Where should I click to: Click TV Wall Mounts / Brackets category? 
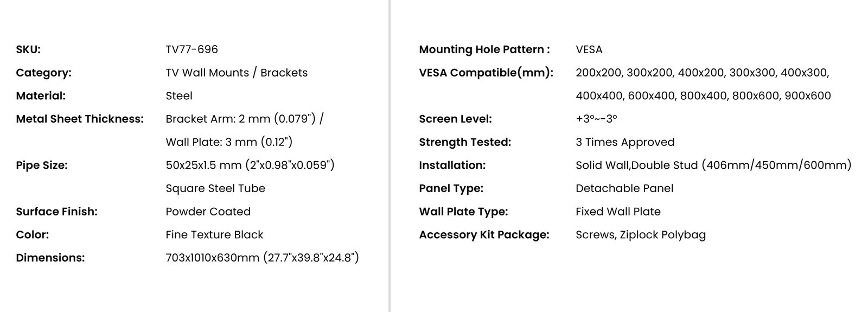coord(237,73)
